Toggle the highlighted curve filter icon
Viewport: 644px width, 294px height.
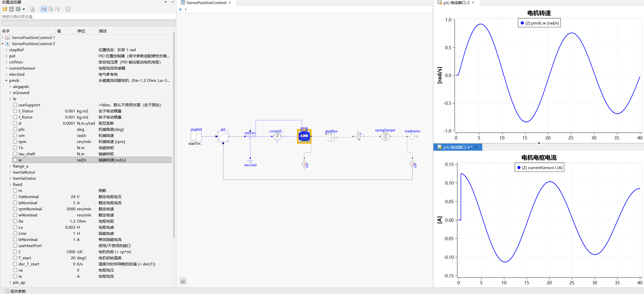[x=44, y=9]
